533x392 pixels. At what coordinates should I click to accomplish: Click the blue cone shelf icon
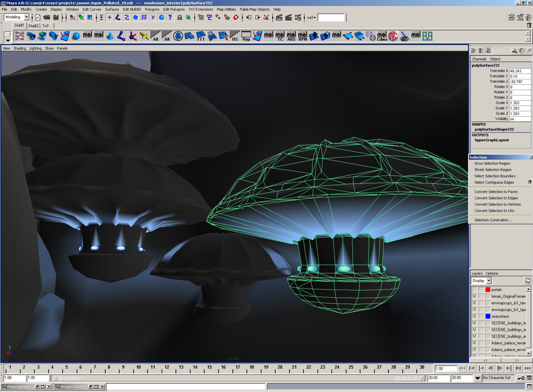[x=110, y=36]
